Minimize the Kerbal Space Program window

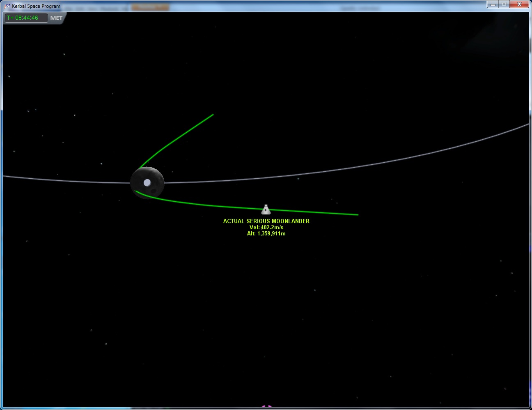tap(493, 4)
